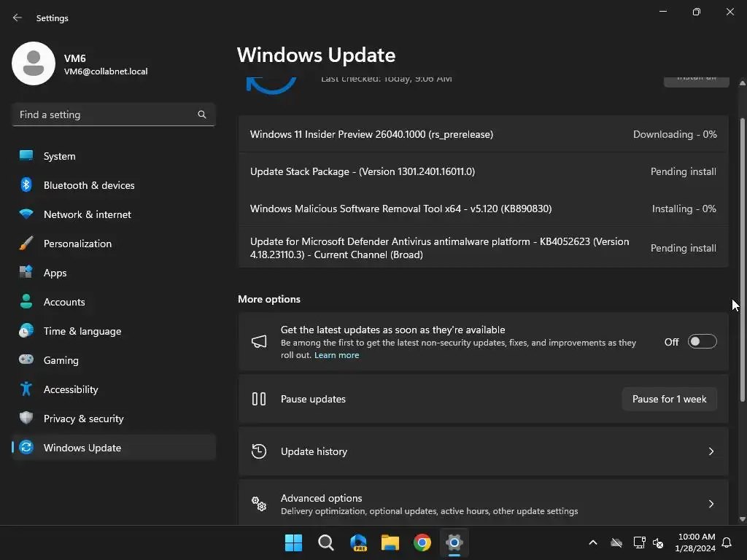Open File Explorer from the taskbar

coord(390,542)
